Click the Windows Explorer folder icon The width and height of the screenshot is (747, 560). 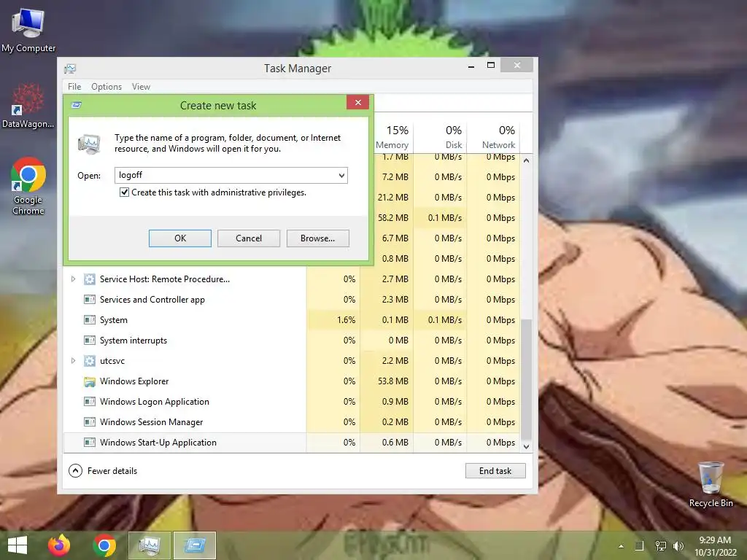point(90,381)
